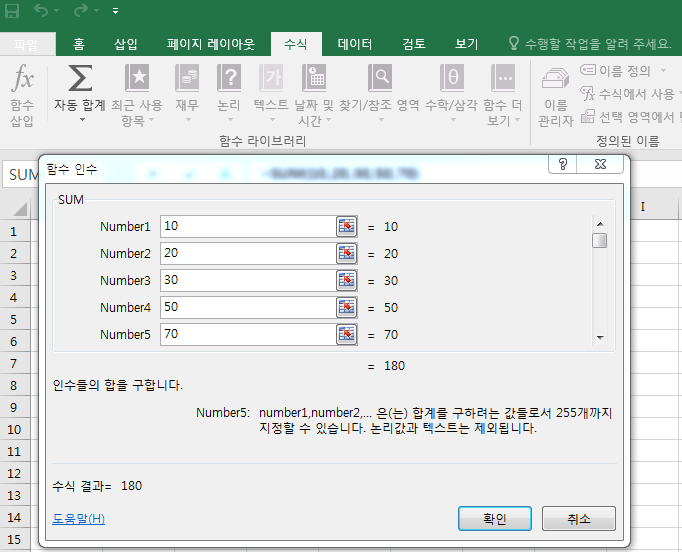Open the Text (텍스트) functions icon

(x=271, y=78)
